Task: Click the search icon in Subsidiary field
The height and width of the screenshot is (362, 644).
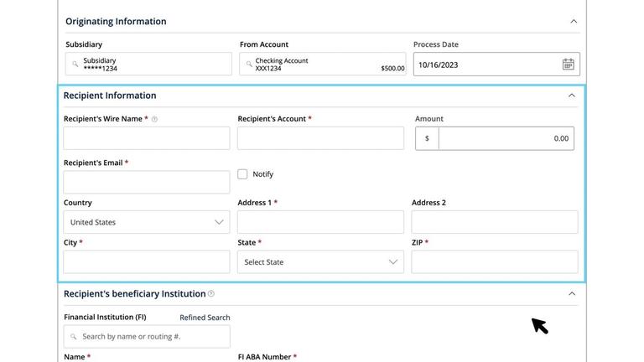Action: (75, 64)
